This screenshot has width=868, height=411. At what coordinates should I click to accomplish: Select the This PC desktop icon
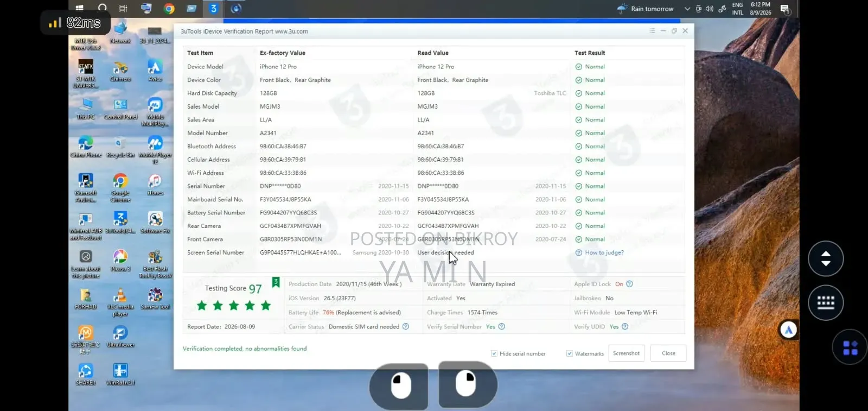(x=86, y=109)
